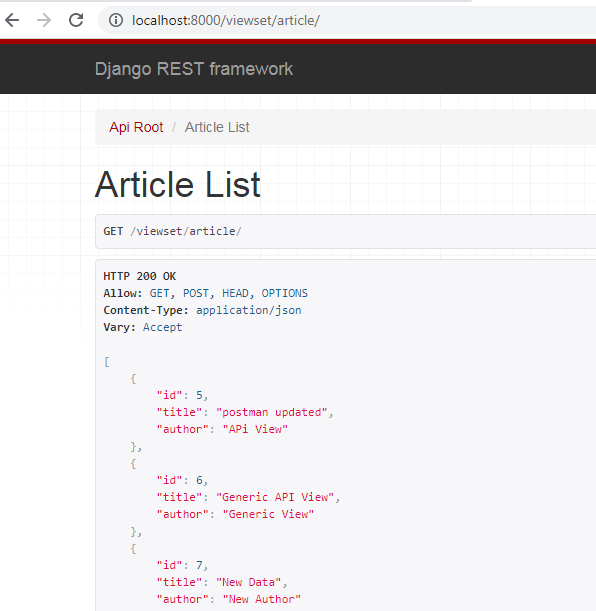Focus the address bar URL localhost:8000/viewset/article/
This screenshot has width=596, height=611.
(x=226, y=20)
